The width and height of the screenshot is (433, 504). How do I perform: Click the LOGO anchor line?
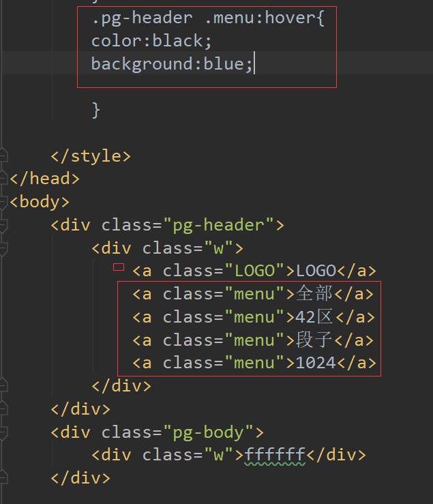pos(254,271)
